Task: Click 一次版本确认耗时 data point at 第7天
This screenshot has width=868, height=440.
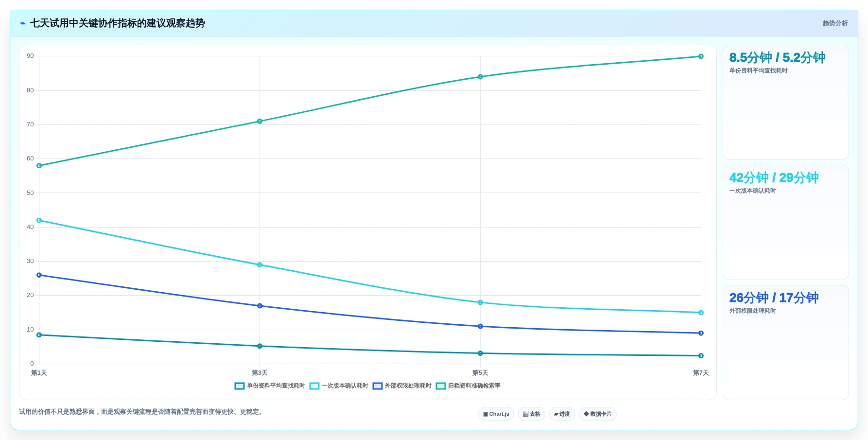Action: click(701, 313)
